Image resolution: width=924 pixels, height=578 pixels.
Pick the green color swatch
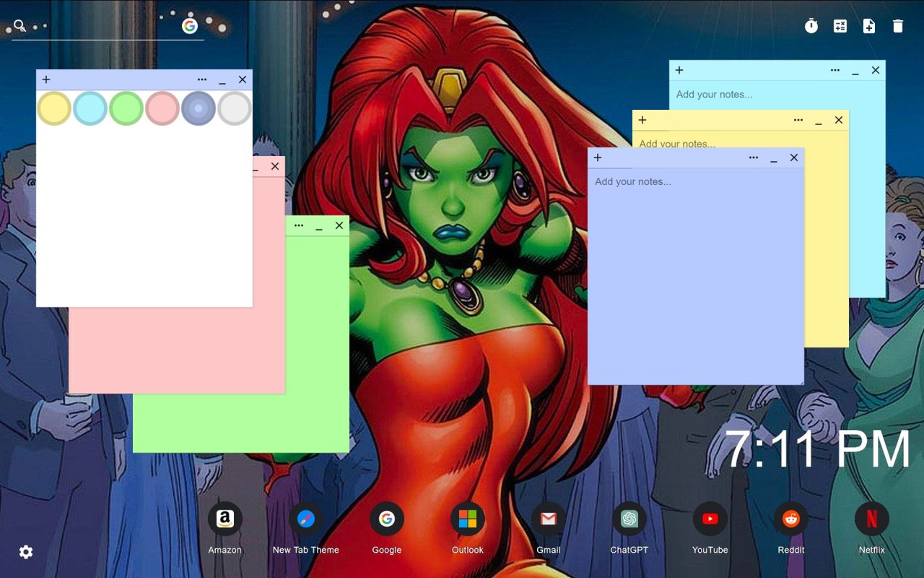[x=126, y=108]
